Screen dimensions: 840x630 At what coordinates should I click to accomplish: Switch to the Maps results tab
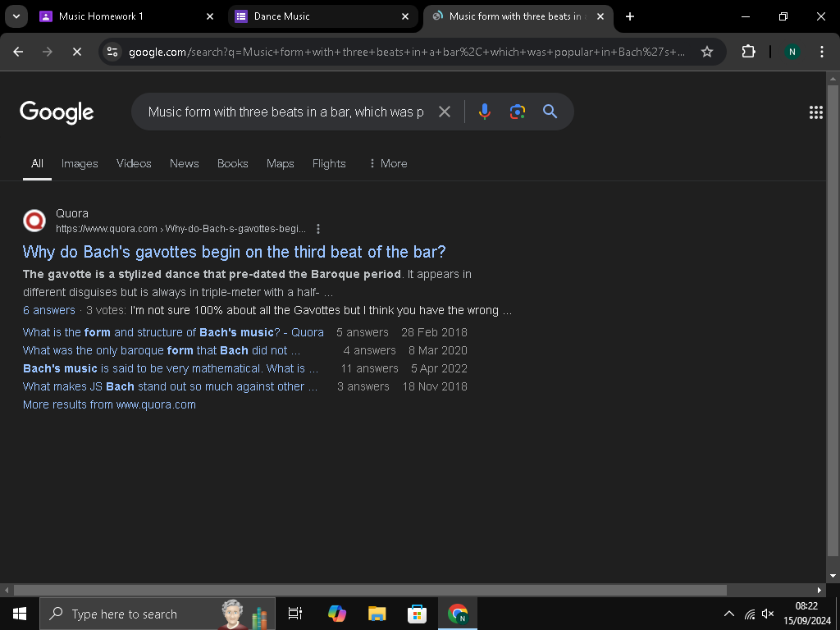coord(281,164)
